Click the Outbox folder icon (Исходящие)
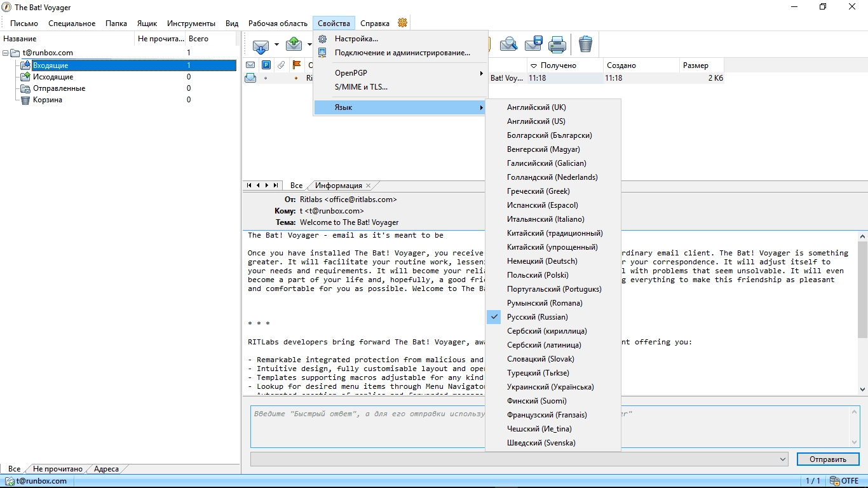868x488 pixels. [x=25, y=77]
